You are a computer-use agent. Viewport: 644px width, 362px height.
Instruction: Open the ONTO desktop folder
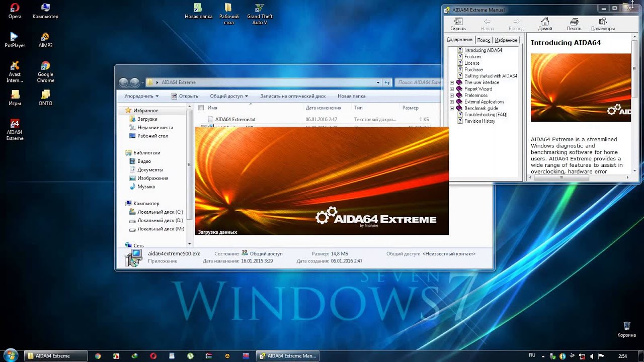[x=45, y=98]
